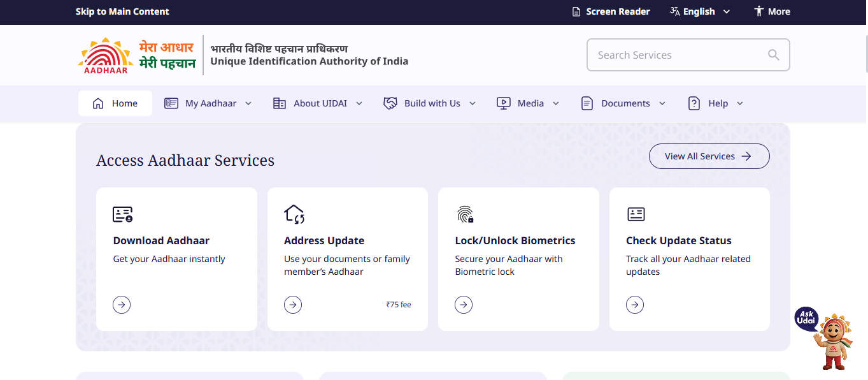
Task: Click the View All Services button
Action: click(x=709, y=156)
